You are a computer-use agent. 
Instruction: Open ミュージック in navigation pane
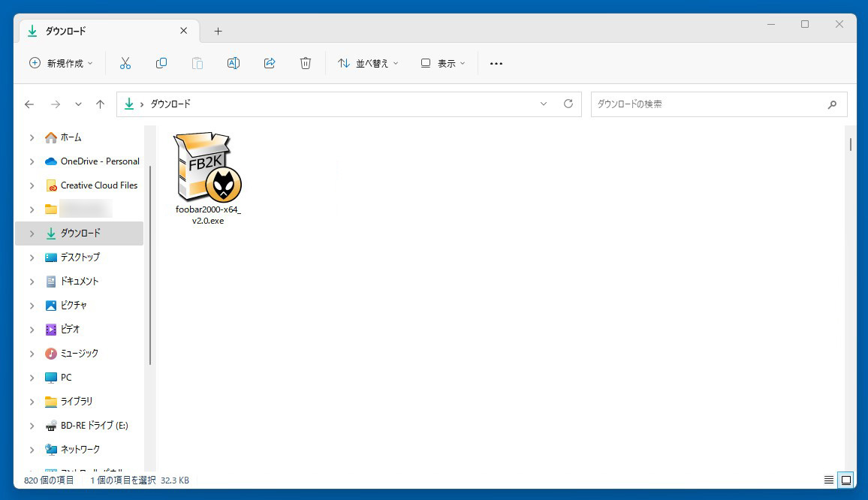click(79, 354)
